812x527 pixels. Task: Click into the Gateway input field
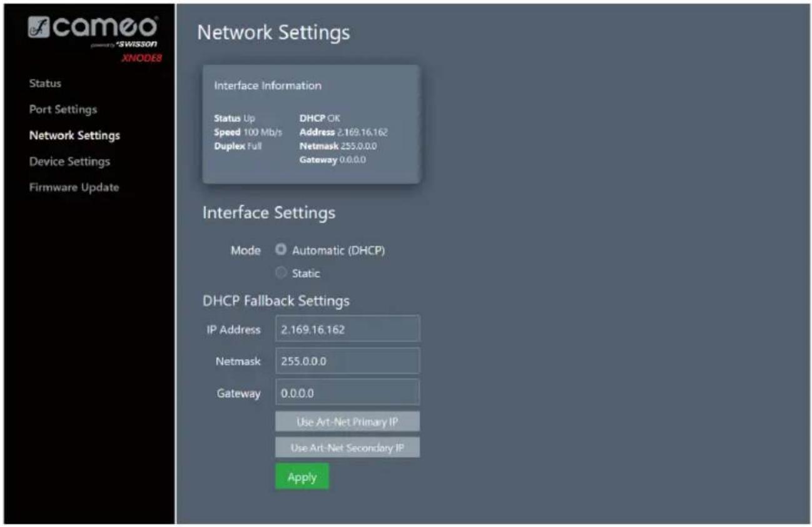(x=347, y=392)
